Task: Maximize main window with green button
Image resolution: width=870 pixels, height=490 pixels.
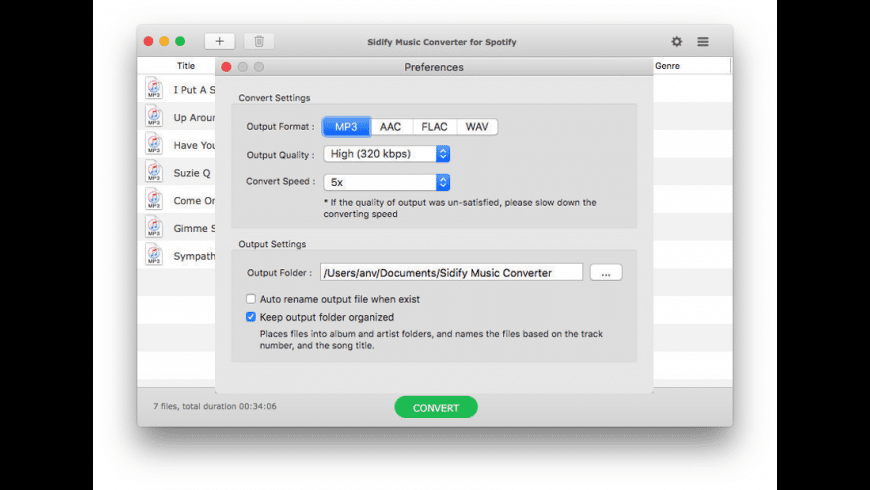Action: [180, 41]
